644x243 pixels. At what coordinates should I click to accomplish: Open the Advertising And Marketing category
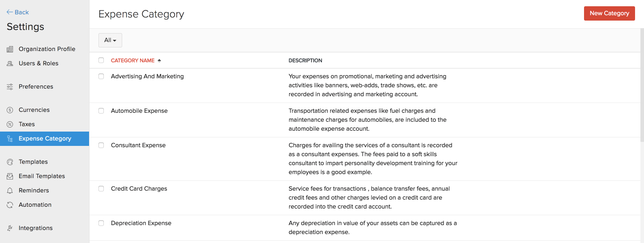point(147,77)
